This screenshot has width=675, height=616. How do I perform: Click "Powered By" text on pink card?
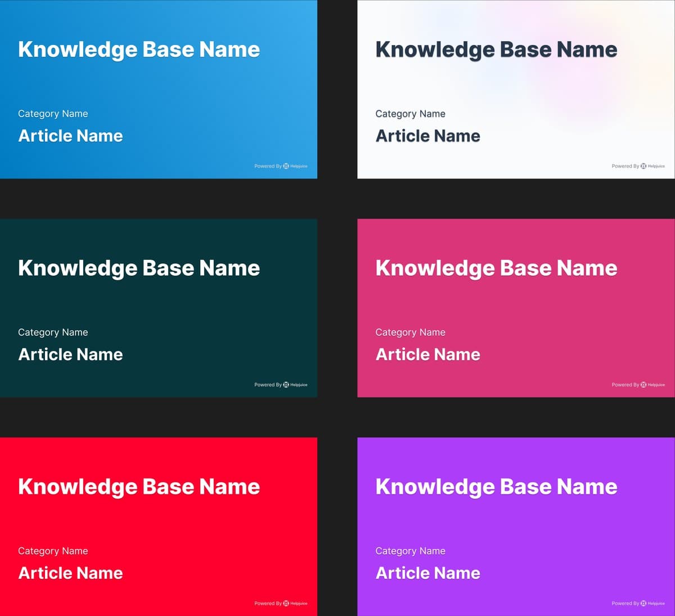pos(625,385)
